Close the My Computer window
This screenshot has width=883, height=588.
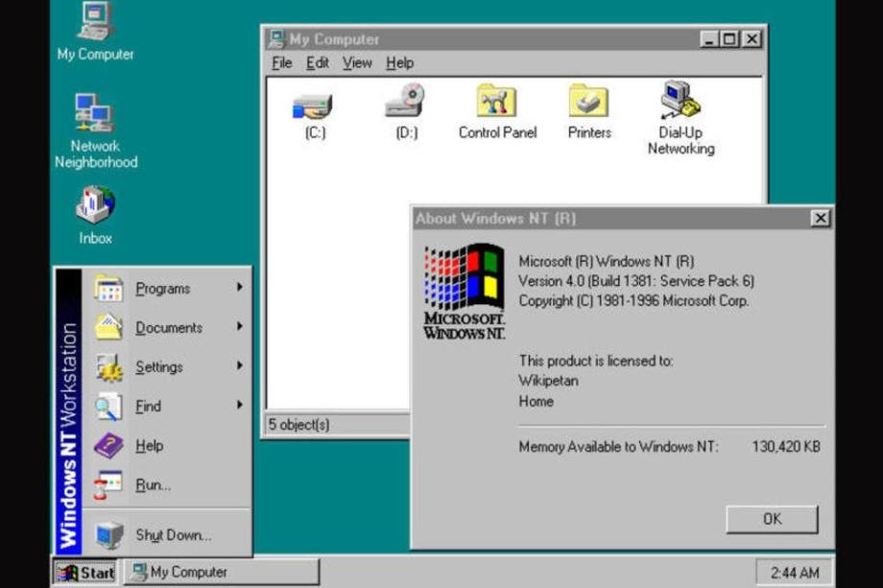pyautogui.click(x=752, y=38)
